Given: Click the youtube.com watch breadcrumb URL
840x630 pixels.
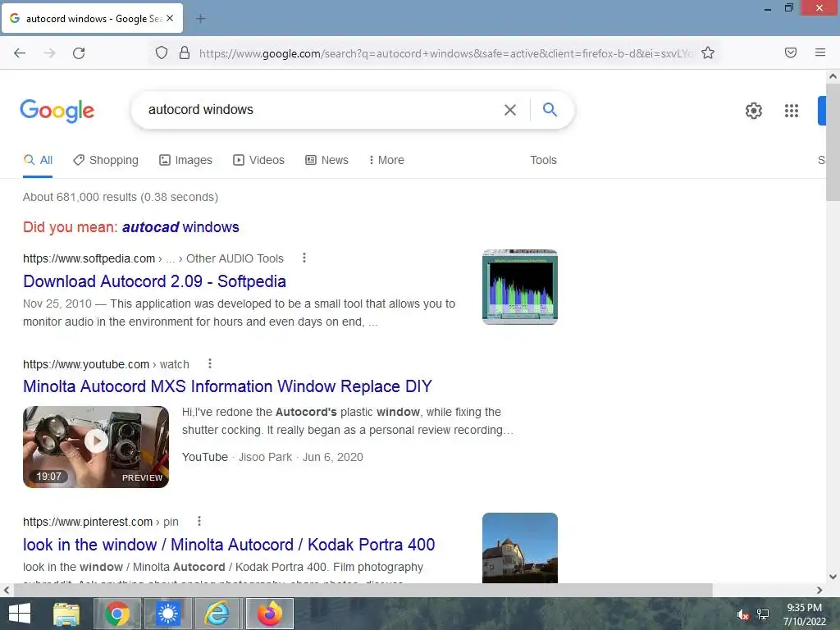Looking at the screenshot, I should tap(106, 364).
